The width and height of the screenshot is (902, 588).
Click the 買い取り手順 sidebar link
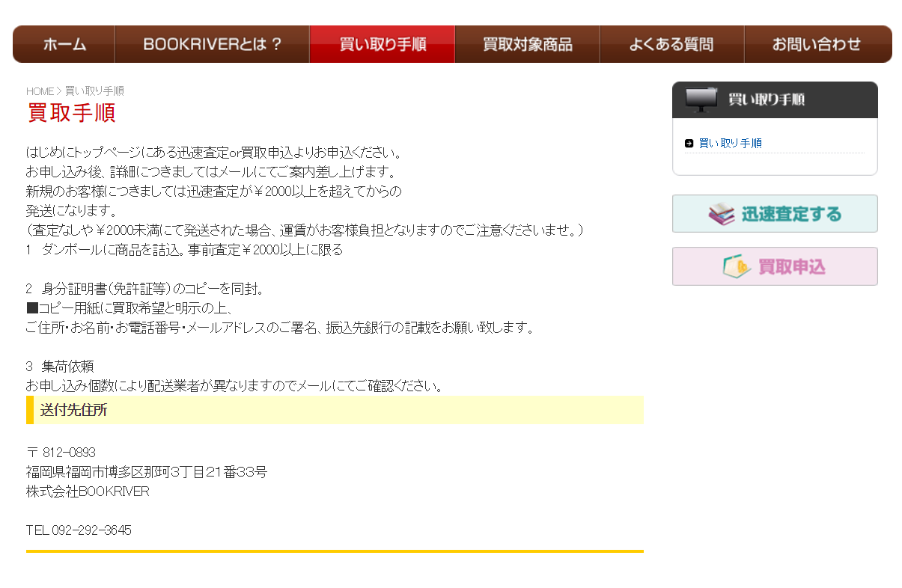(x=730, y=143)
